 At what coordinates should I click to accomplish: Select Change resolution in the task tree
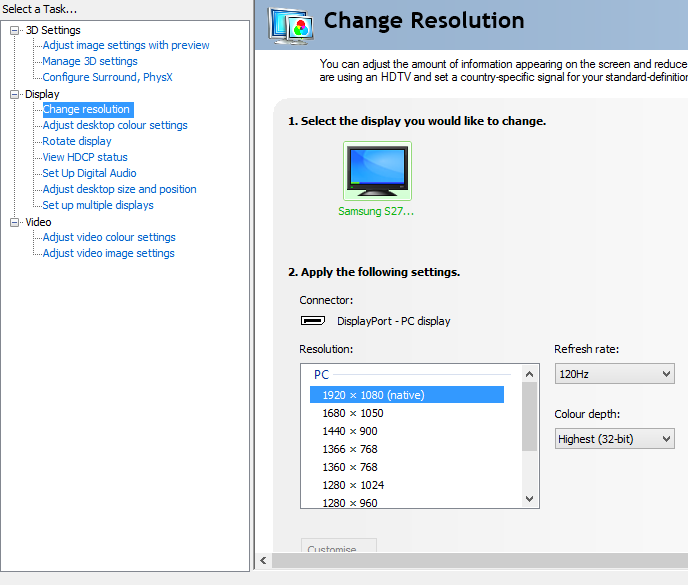point(88,109)
